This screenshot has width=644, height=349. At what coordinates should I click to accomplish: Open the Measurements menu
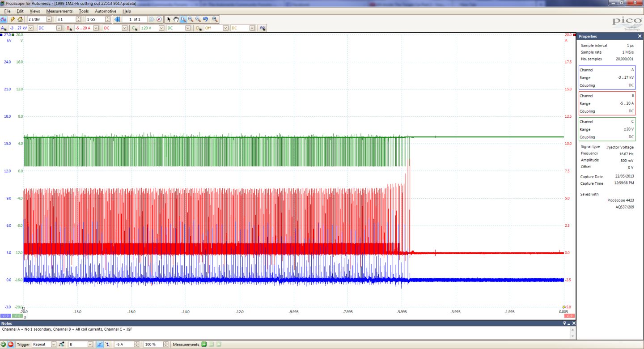pos(59,11)
